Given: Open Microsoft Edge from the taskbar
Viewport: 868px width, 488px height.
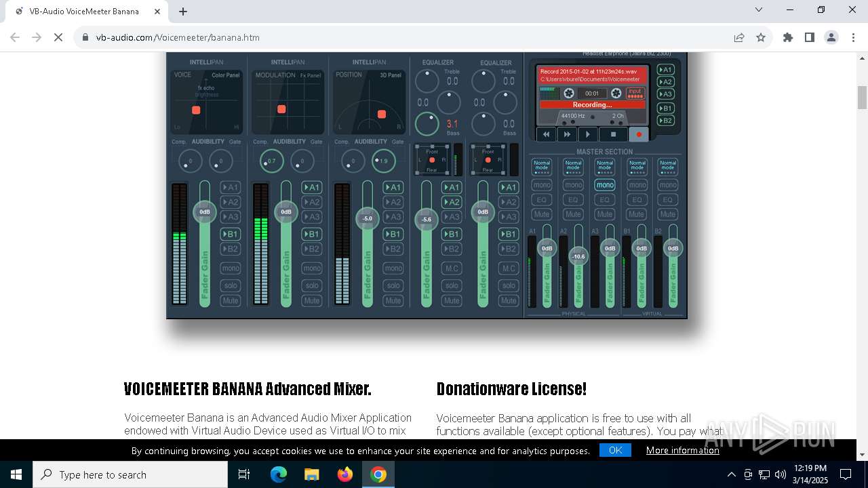Looking at the screenshot, I should click(x=279, y=474).
